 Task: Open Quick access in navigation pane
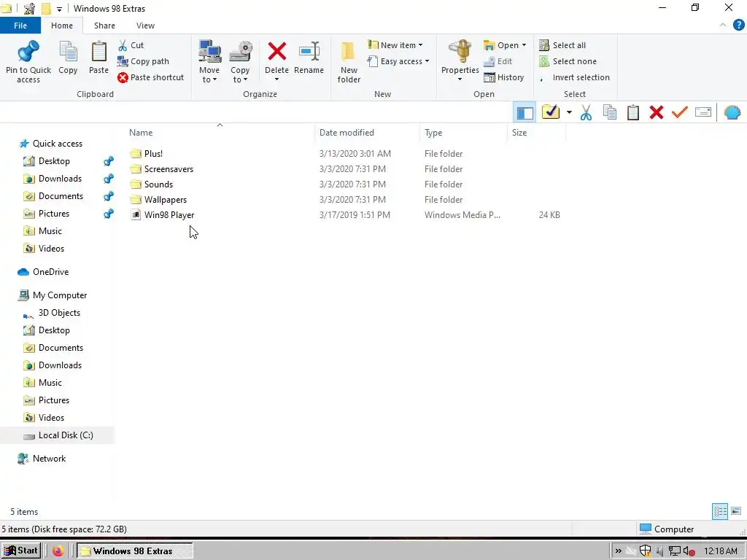57,144
